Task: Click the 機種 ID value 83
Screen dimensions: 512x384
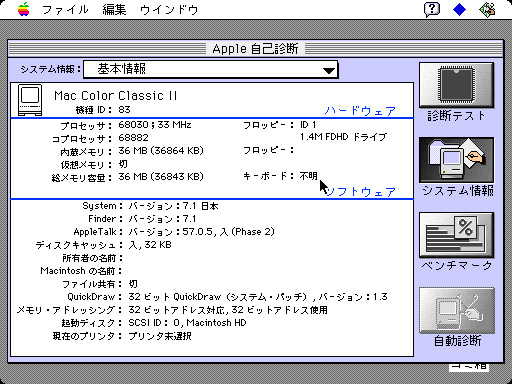Action: point(124,110)
